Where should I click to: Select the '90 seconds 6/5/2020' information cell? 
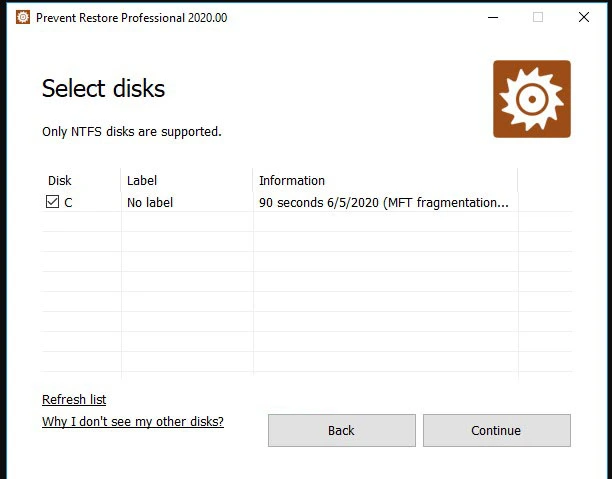[384, 202]
